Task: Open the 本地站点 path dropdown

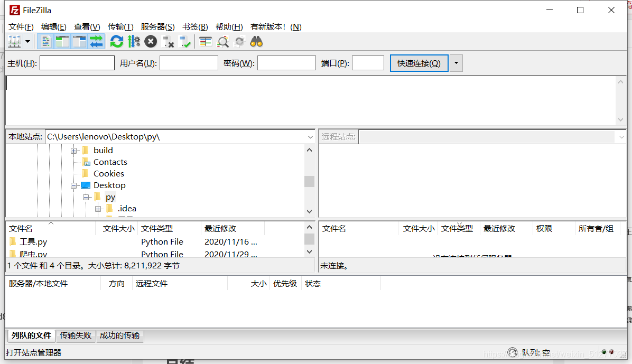Action: click(310, 137)
